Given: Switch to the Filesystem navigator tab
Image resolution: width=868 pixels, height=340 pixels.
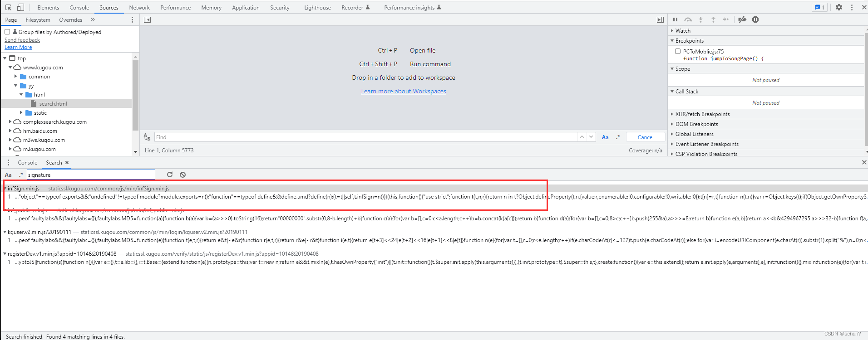Looking at the screenshot, I should (x=38, y=19).
